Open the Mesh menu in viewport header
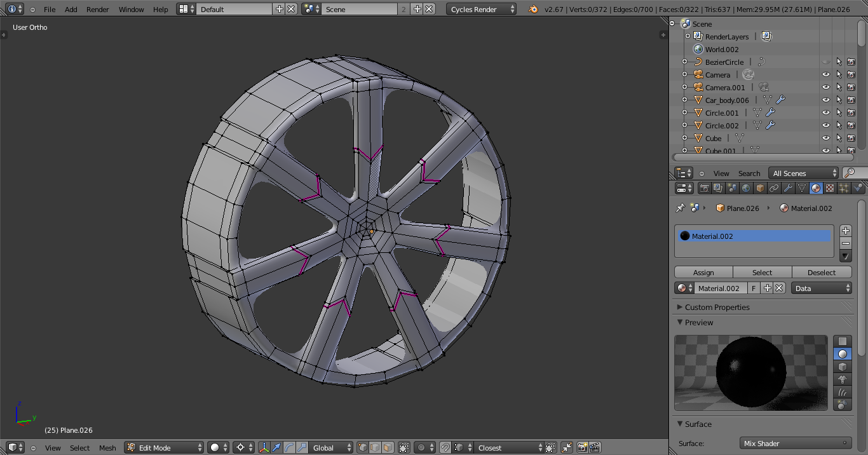This screenshot has height=455, width=868. pos(107,448)
